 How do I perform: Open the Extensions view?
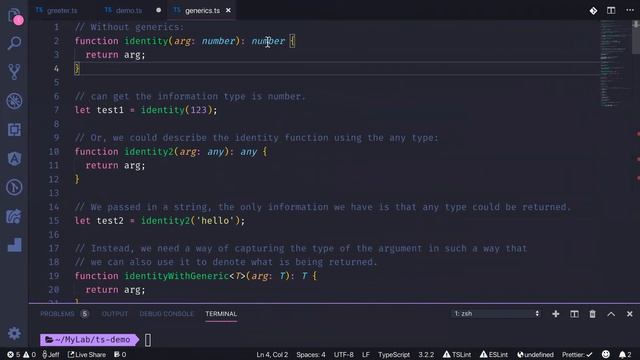(x=14, y=130)
